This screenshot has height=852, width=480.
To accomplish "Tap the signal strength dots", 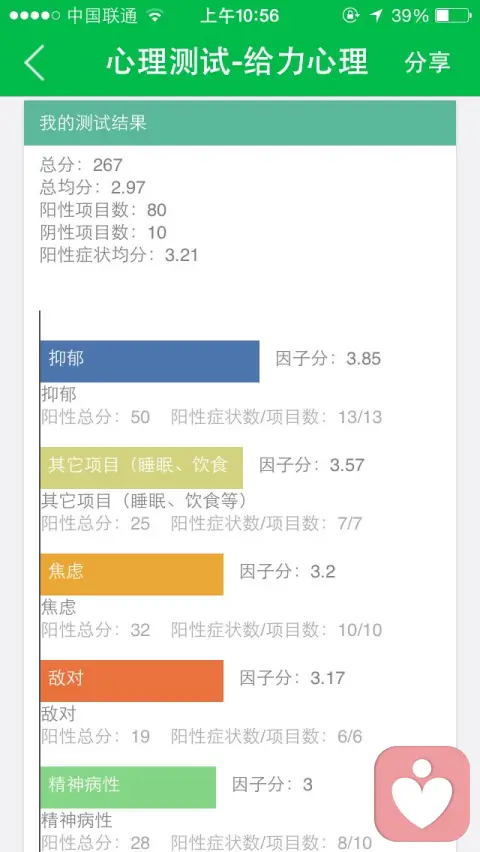I will (34, 16).
